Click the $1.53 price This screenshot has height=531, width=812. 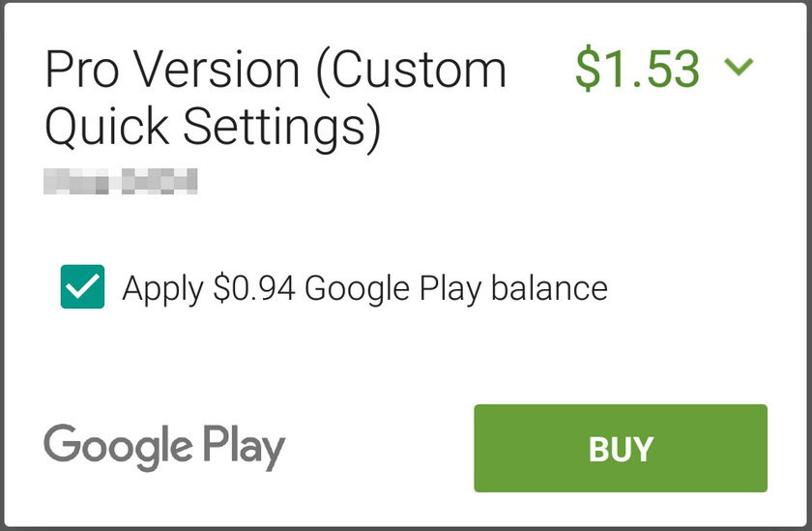[637, 68]
